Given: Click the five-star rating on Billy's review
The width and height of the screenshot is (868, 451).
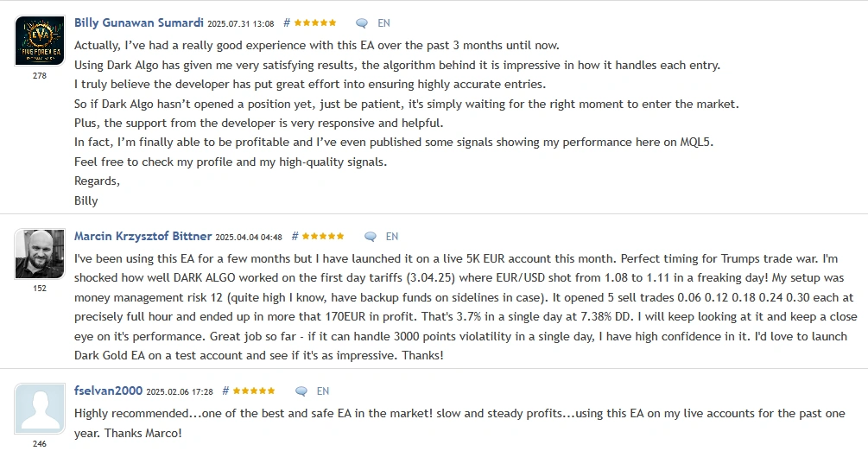Looking at the screenshot, I should click(315, 23).
